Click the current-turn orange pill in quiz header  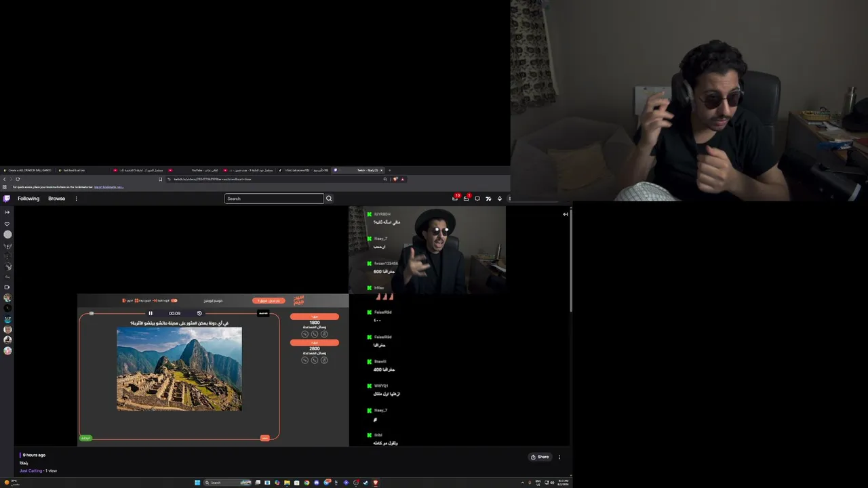[269, 300]
